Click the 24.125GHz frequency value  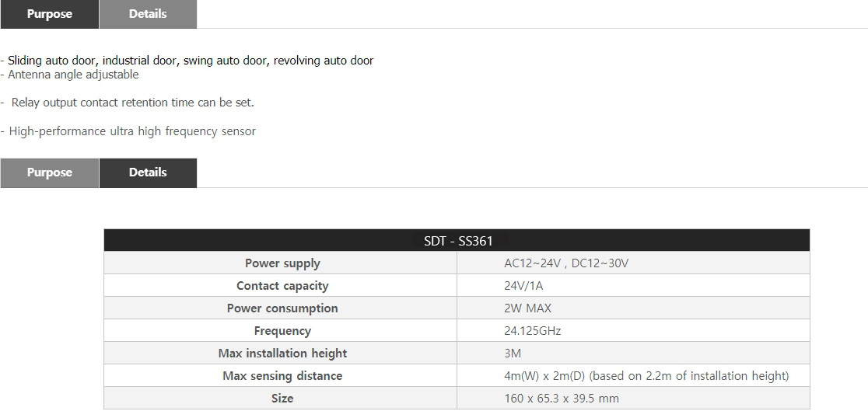532,331
